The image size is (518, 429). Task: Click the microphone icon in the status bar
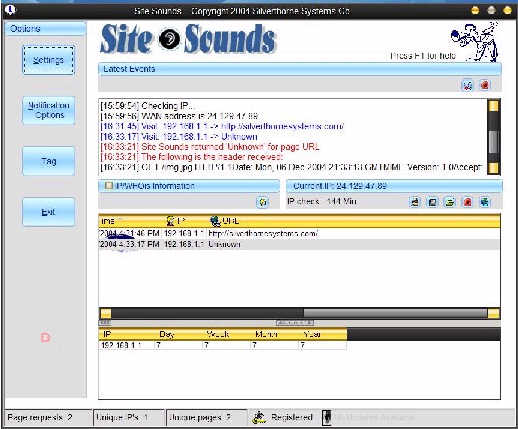(327, 417)
